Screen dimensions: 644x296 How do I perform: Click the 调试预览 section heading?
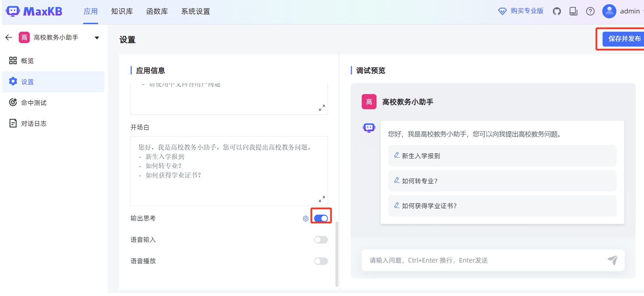pos(371,71)
